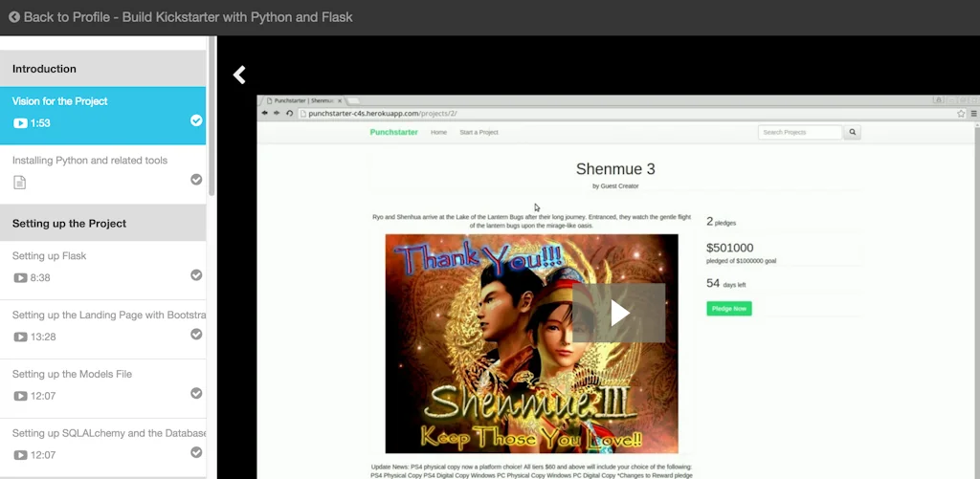Click bookmark star icon in address bar
The width and height of the screenshot is (980, 479).
[x=961, y=114]
